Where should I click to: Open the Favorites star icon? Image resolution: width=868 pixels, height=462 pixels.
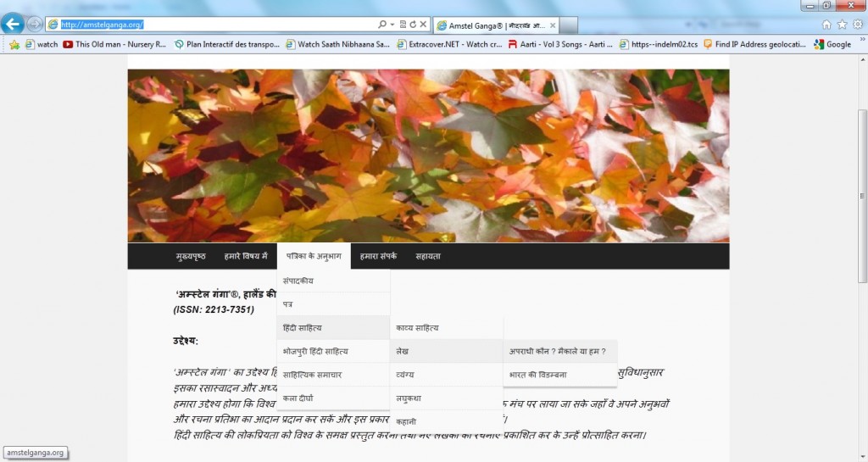pos(843,25)
